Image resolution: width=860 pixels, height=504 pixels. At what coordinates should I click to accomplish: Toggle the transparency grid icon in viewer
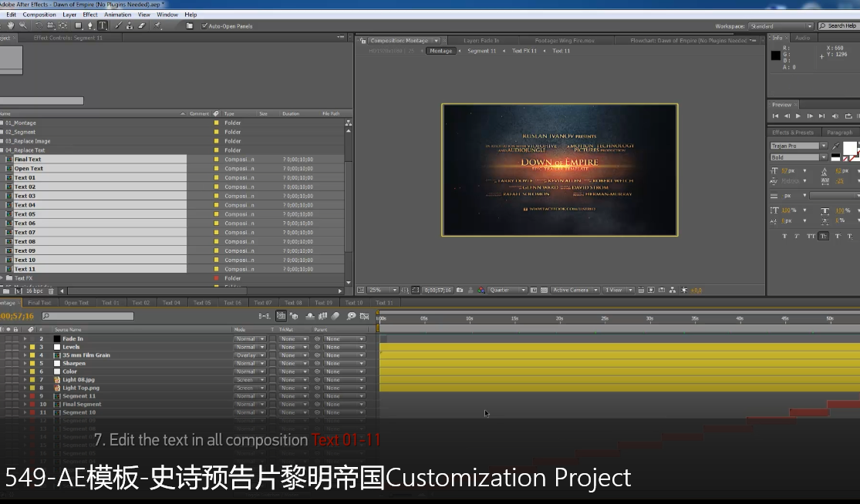(544, 290)
